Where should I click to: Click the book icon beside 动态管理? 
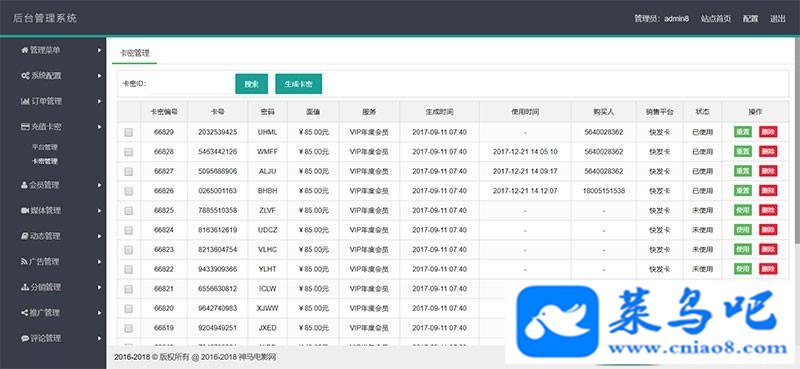24,236
